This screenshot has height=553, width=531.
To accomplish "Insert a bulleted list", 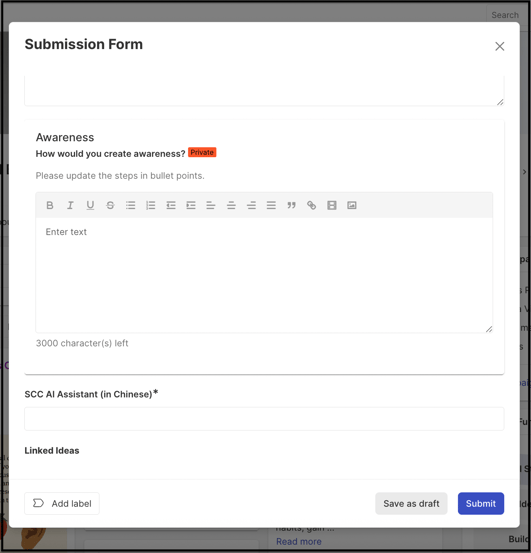I will [x=130, y=205].
